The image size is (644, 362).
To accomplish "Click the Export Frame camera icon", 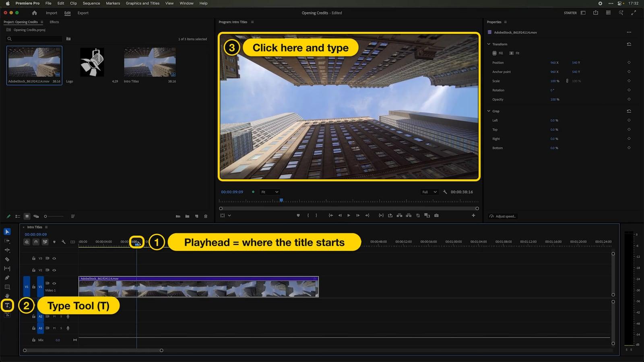I will click(x=437, y=216).
